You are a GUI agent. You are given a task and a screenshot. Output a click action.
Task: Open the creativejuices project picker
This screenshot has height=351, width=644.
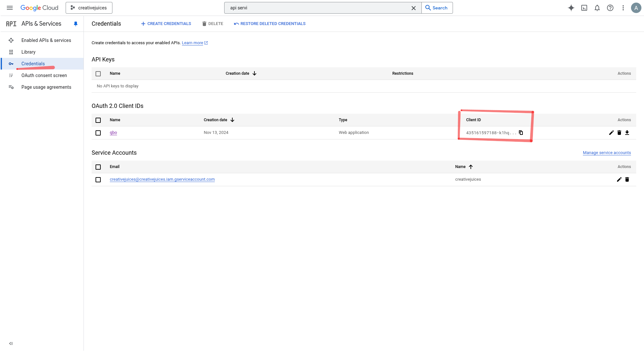[89, 7]
